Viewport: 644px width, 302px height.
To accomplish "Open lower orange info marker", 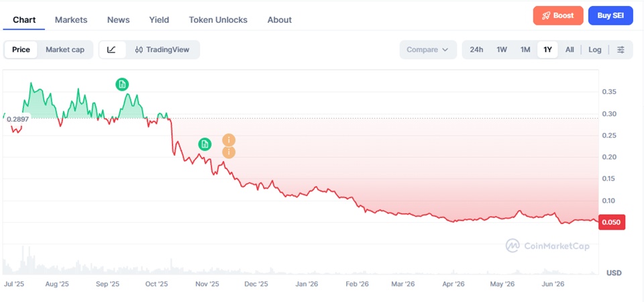I will pos(229,152).
